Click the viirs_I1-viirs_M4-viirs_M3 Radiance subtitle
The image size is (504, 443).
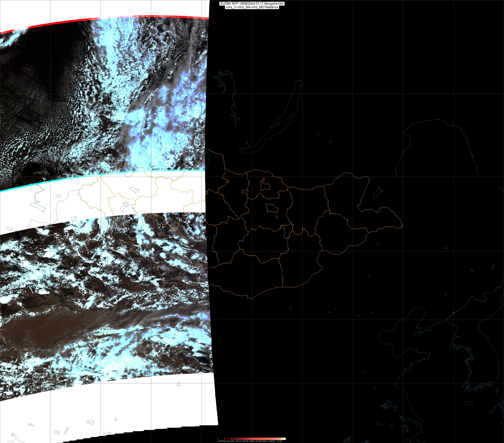252,7
